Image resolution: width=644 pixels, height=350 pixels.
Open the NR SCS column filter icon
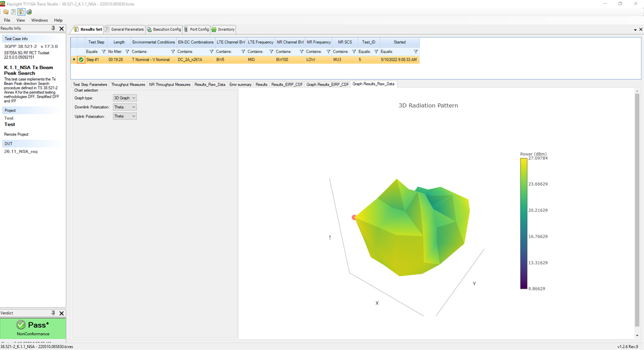354,51
